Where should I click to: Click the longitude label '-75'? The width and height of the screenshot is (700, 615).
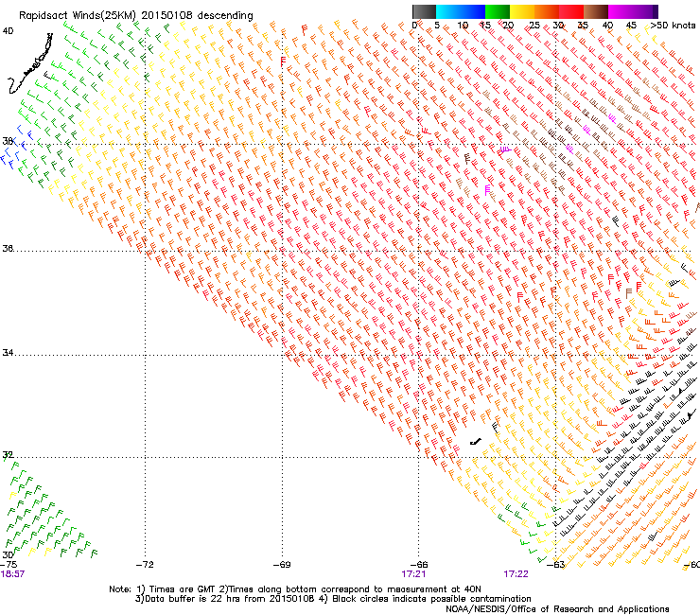click(x=9, y=565)
